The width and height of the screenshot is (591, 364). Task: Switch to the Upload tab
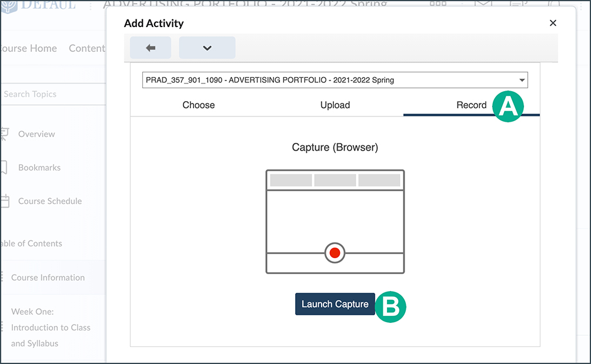pyautogui.click(x=335, y=105)
